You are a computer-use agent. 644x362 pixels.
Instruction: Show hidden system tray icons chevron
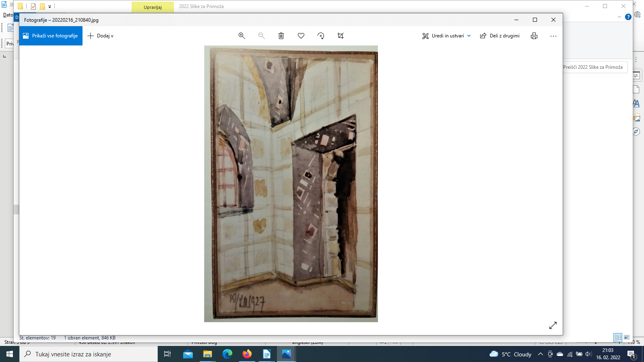click(540, 354)
